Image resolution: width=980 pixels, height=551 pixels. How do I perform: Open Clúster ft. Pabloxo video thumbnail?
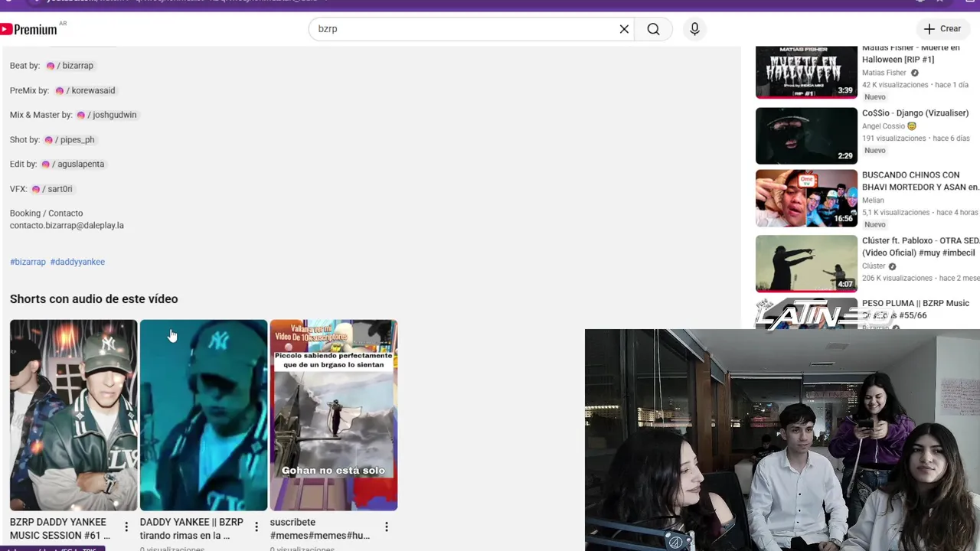(x=806, y=264)
